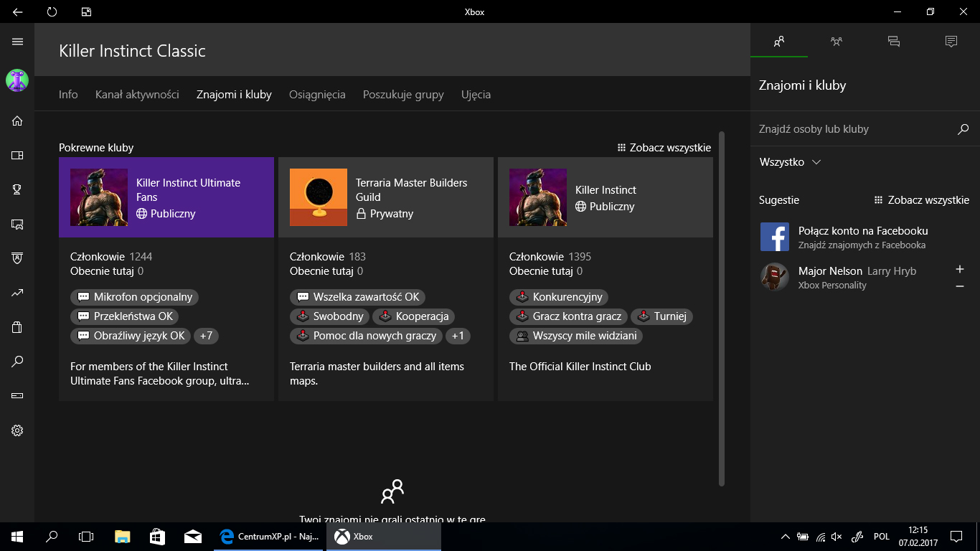The width and height of the screenshot is (980, 551).
Task: Open Clubs shield sidebar icon
Action: 17,258
